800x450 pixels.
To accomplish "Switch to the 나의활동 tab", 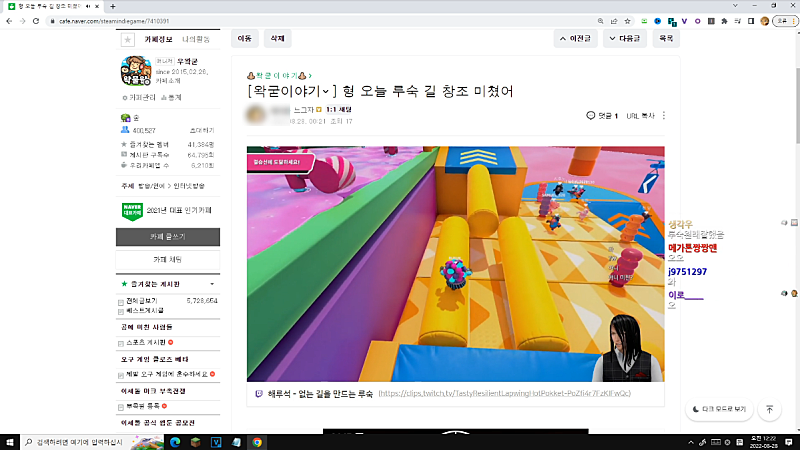I will [x=196, y=39].
